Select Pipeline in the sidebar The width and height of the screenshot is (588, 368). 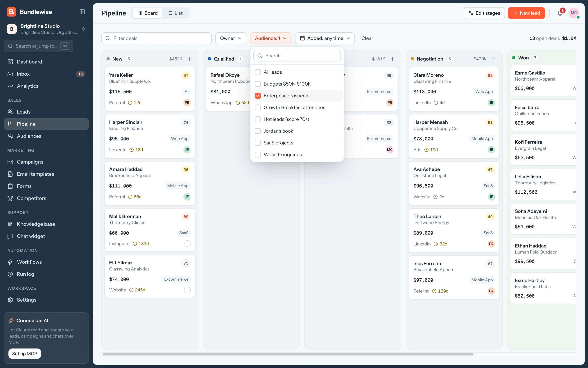(x=46, y=124)
